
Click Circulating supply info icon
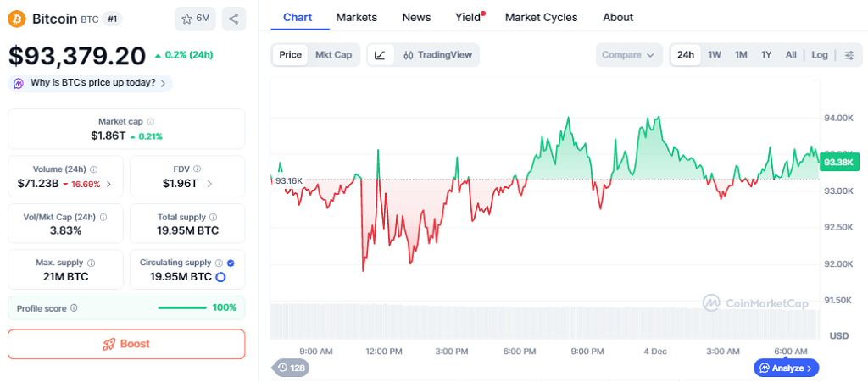click(220, 263)
